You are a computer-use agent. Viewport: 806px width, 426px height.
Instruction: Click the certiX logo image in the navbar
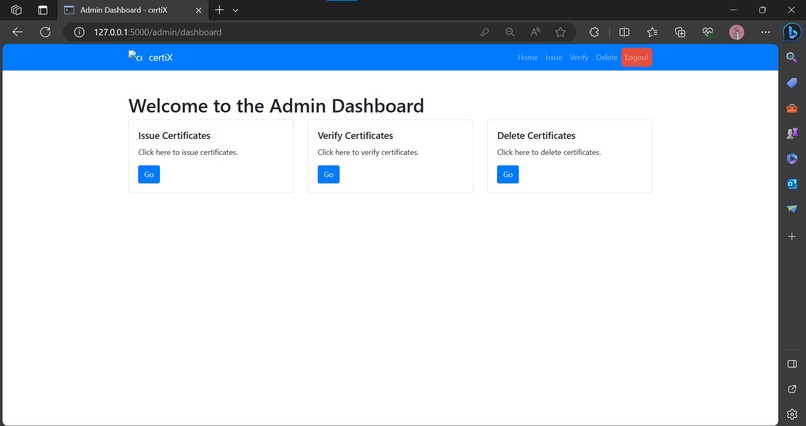pos(135,57)
